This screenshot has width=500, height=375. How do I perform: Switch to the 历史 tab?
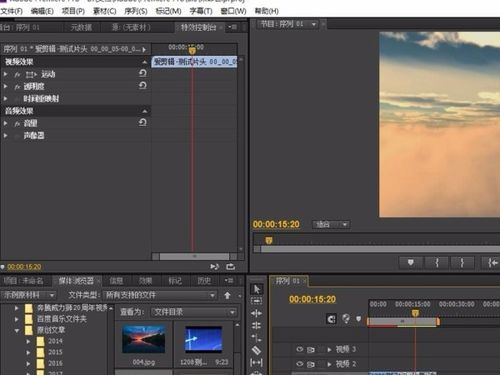pyautogui.click(x=204, y=281)
